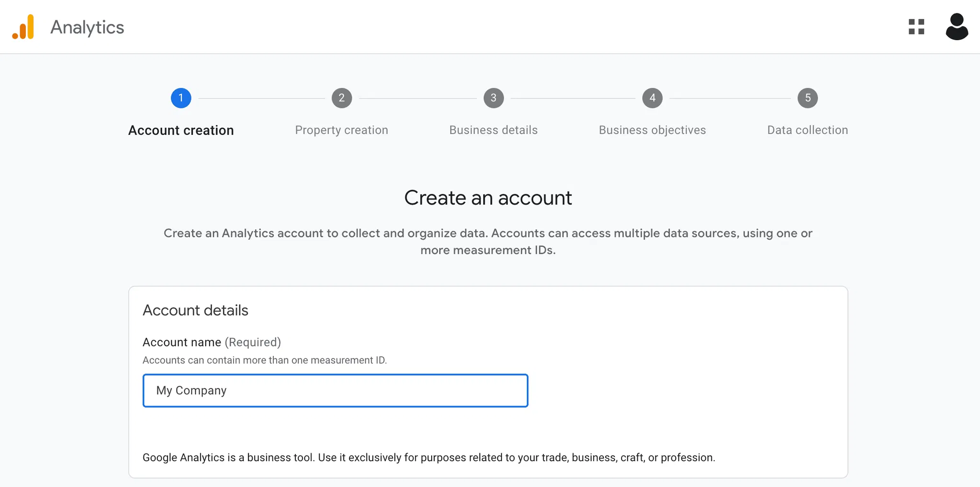Click the Create an account heading
This screenshot has width=980, height=487.
click(x=488, y=198)
